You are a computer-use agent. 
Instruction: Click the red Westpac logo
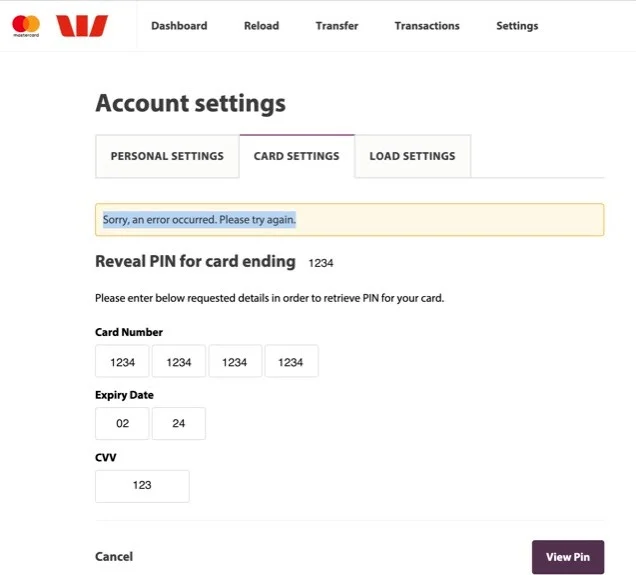[81, 26]
